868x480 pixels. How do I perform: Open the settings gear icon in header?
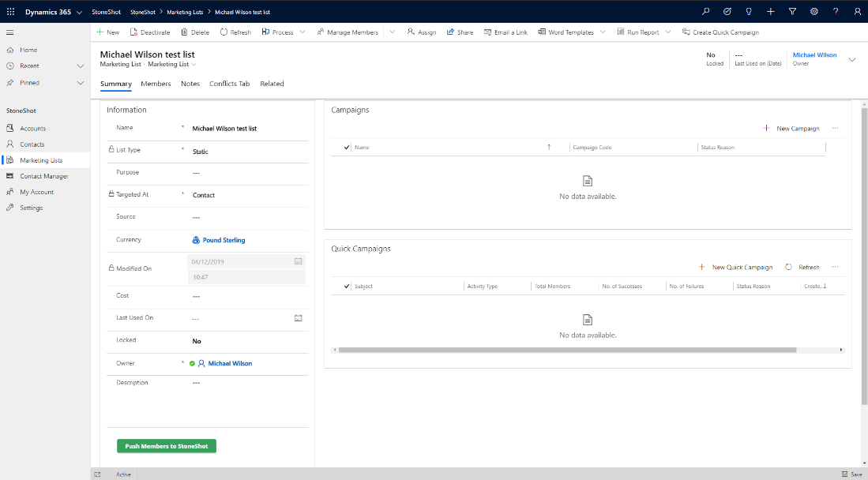tap(814, 12)
